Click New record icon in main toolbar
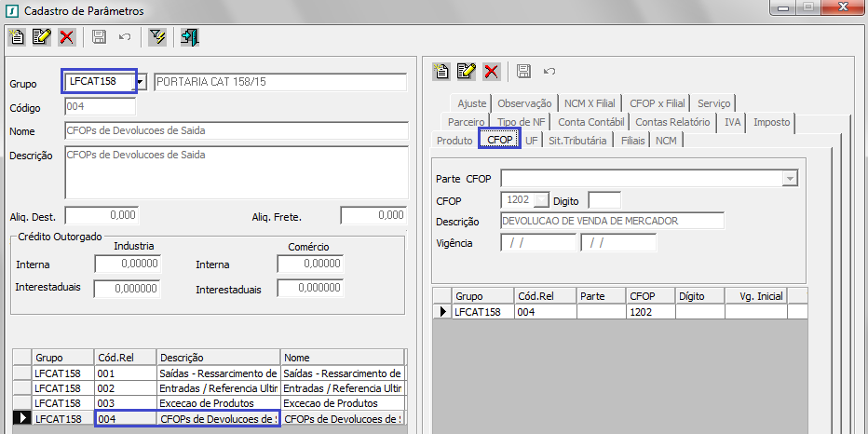Image resolution: width=868 pixels, height=434 pixels. click(x=17, y=37)
